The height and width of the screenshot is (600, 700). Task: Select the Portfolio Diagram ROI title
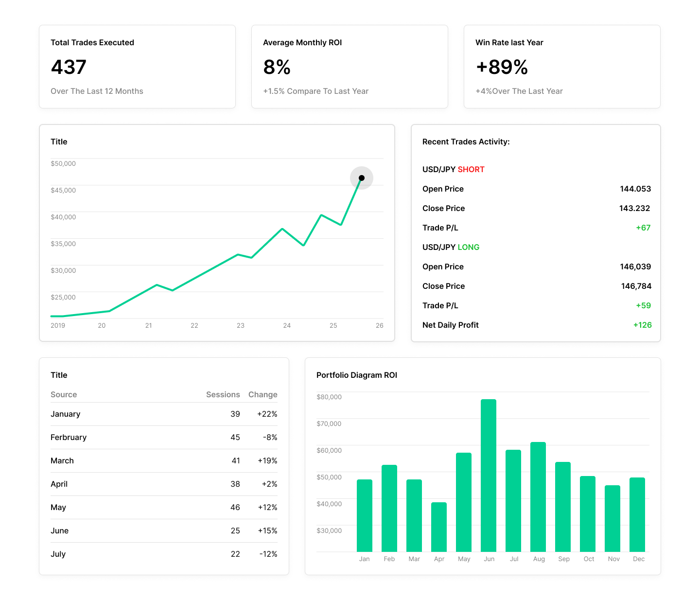[357, 375]
